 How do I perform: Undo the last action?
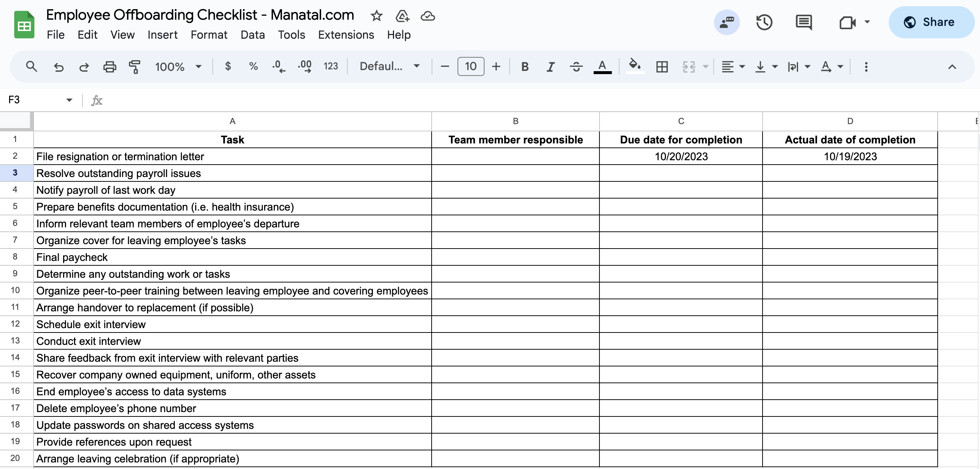[x=59, y=66]
